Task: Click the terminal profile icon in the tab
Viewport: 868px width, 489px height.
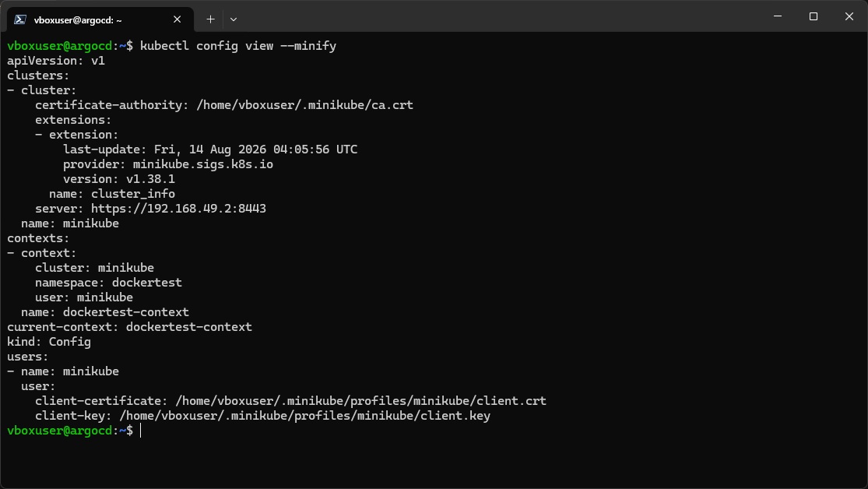Action: (20, 19)
